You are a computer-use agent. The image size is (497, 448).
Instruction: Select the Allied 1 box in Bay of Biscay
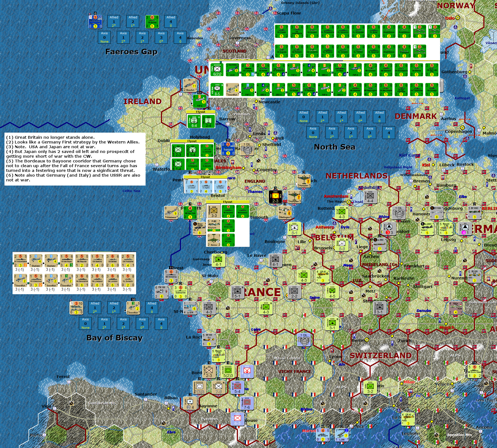coord(95,308)
